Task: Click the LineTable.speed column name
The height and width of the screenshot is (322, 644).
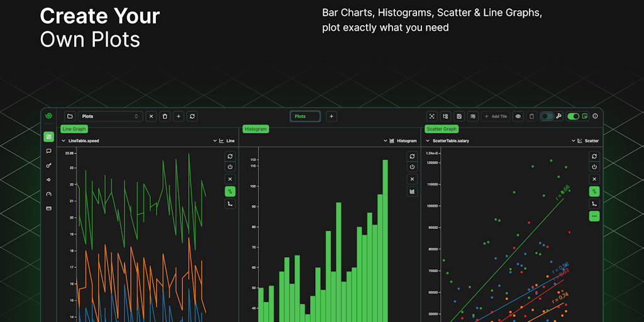Action: pyautogui.click(x=84, y=141)
